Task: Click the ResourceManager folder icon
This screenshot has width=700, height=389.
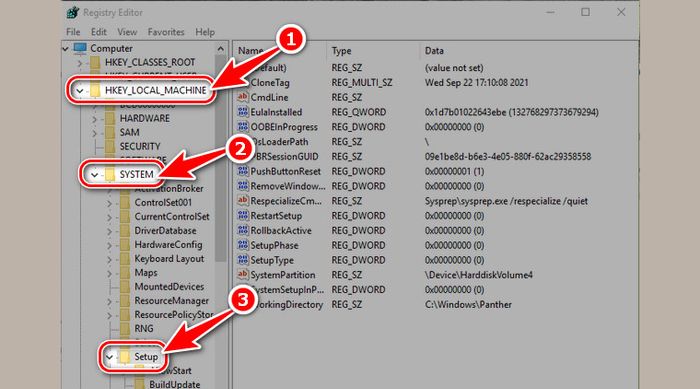Action: point(125,301)
